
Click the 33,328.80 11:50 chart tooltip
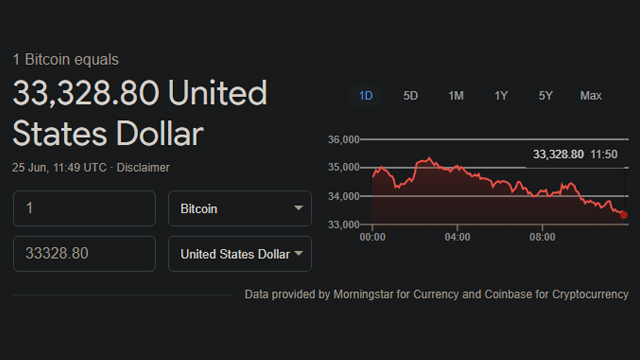point(575,155)
